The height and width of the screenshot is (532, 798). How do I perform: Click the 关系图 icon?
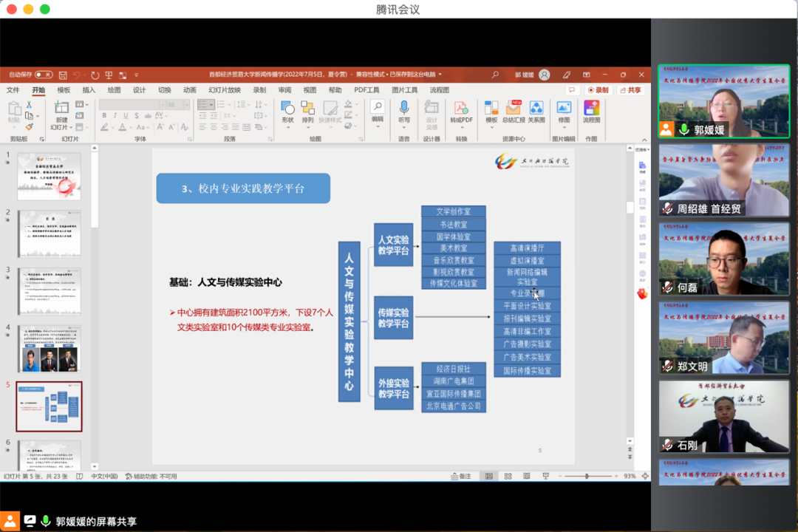[536, 109]
